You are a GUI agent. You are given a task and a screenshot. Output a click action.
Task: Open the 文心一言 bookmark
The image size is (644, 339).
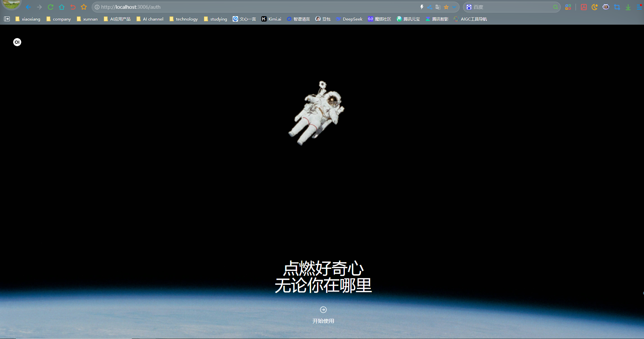coord(244,19)
